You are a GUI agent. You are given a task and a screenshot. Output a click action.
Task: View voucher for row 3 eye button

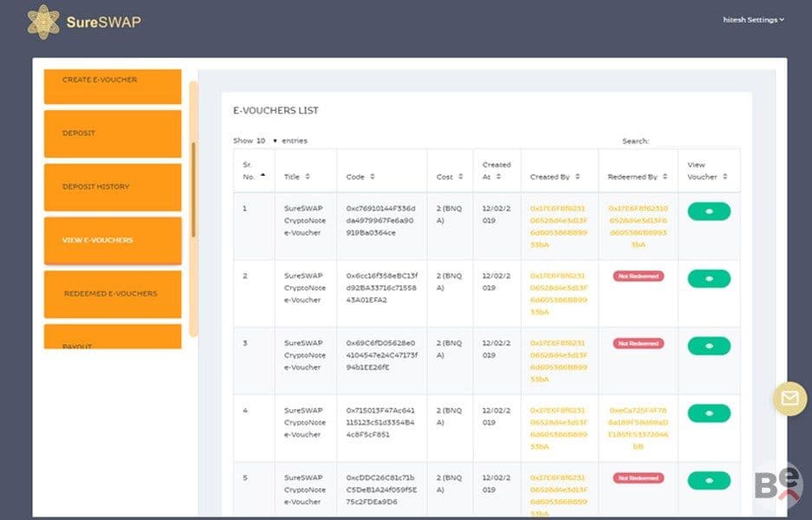coord(709,346)
